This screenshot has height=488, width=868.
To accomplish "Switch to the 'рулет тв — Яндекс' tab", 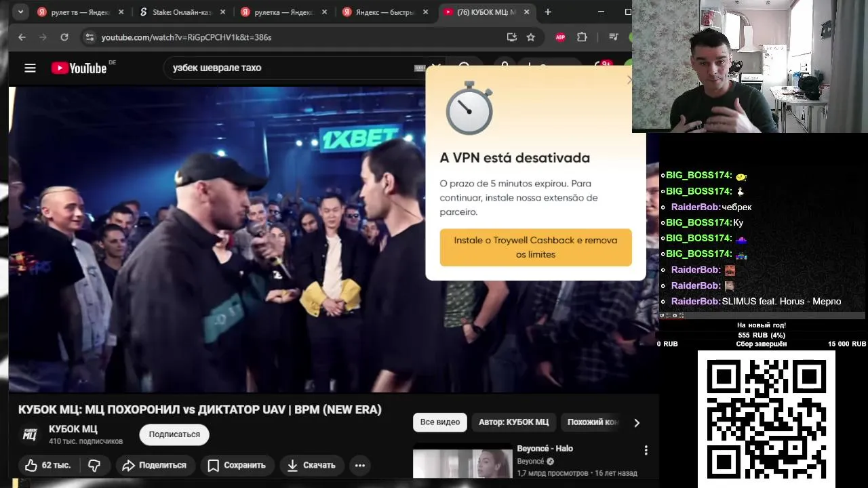I will 80,12.
